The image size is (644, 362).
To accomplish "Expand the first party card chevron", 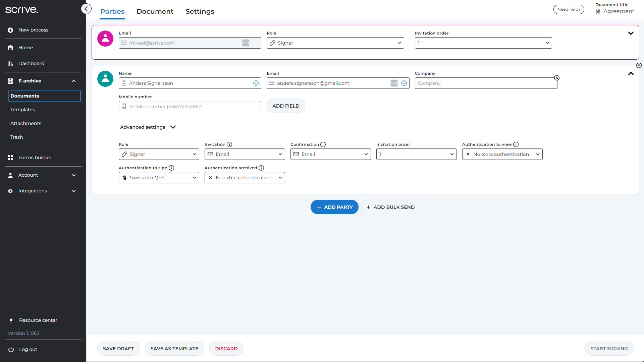I will coord(631,33).
